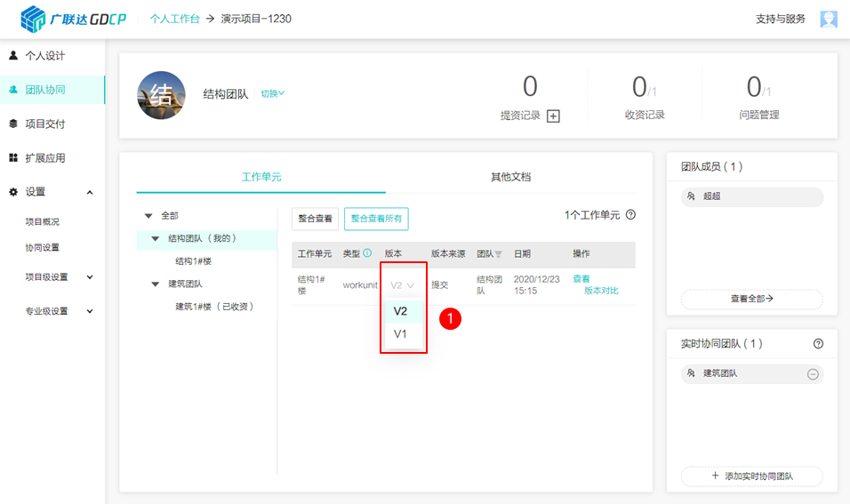The width and height of the screenshot is (850, 504).
Task: Click the 工作单元 column header
Action: click(x=315, y=253)
